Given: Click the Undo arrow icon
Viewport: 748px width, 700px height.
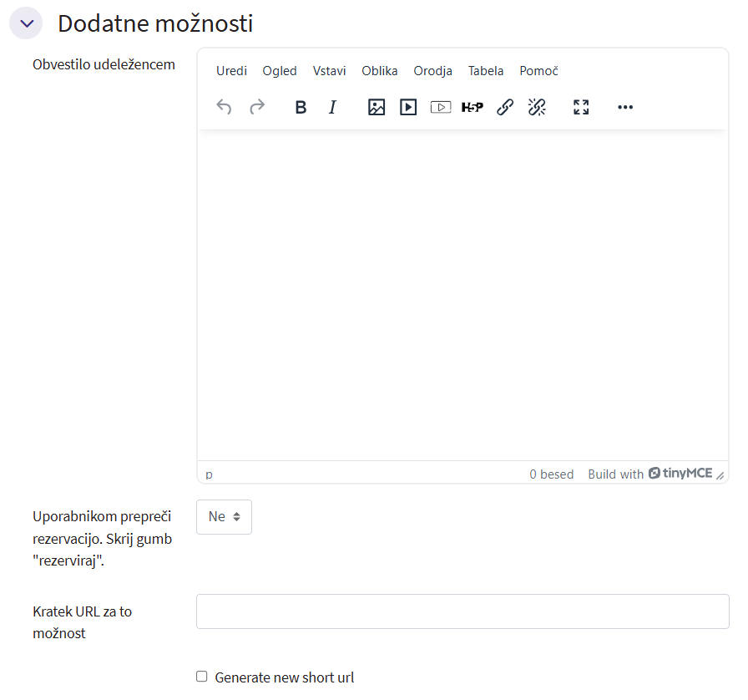Looking at the screenshot, I should point(224,107).
